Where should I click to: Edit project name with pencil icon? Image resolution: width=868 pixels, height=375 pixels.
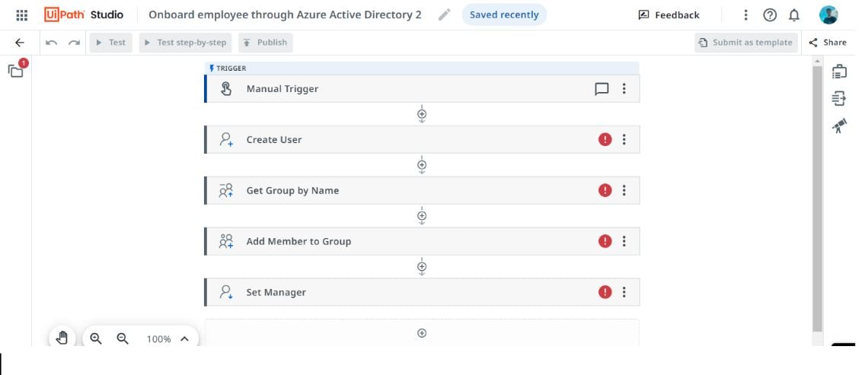pyautogui.click(x=444, y=15)
